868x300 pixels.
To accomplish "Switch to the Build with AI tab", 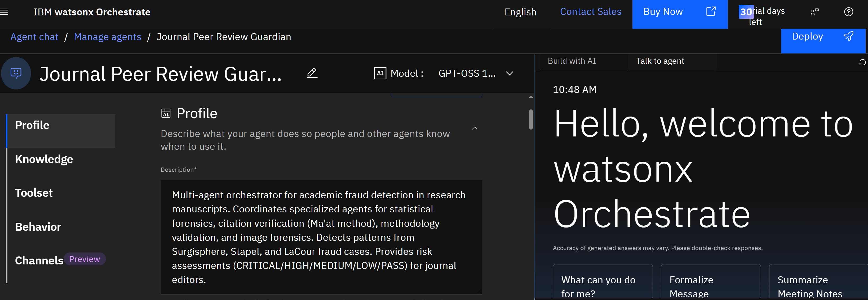I will (x=572, y=61).
